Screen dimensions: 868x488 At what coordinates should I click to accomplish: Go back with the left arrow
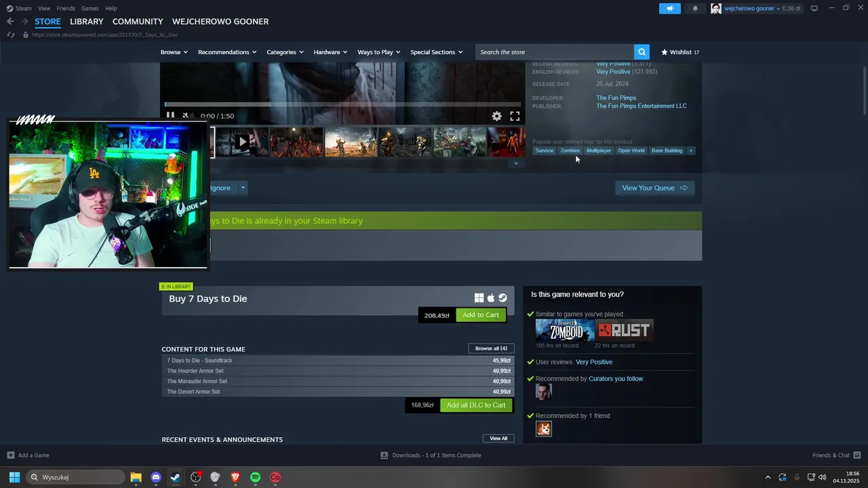[10, 22]
